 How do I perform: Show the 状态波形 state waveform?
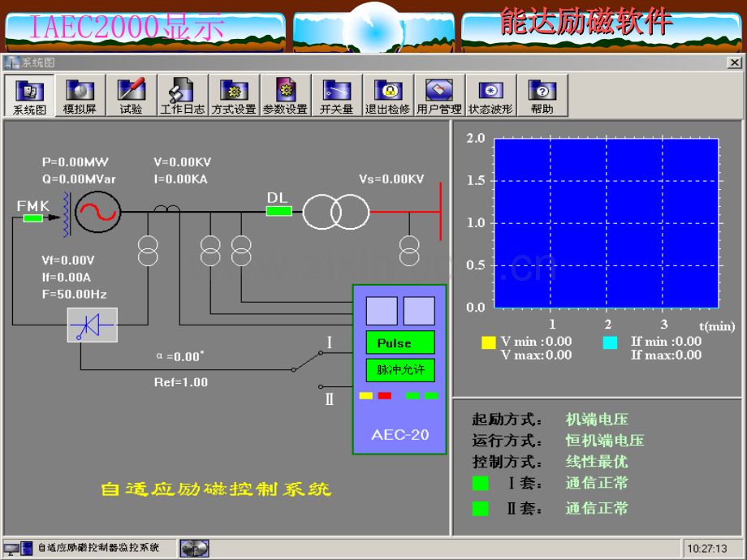[490, 96]
